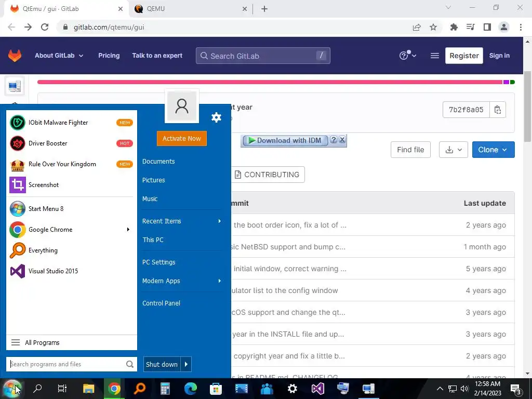Open the CONTRIBUTING file link
Image resolution: width=532 pixels, height=399 pixels.
pos(268,175)
